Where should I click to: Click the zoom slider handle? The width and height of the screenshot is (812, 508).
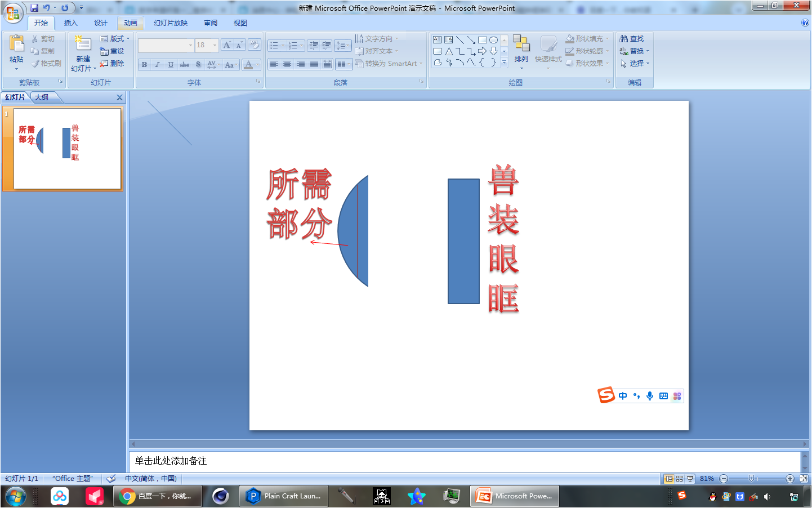[751, 479]
